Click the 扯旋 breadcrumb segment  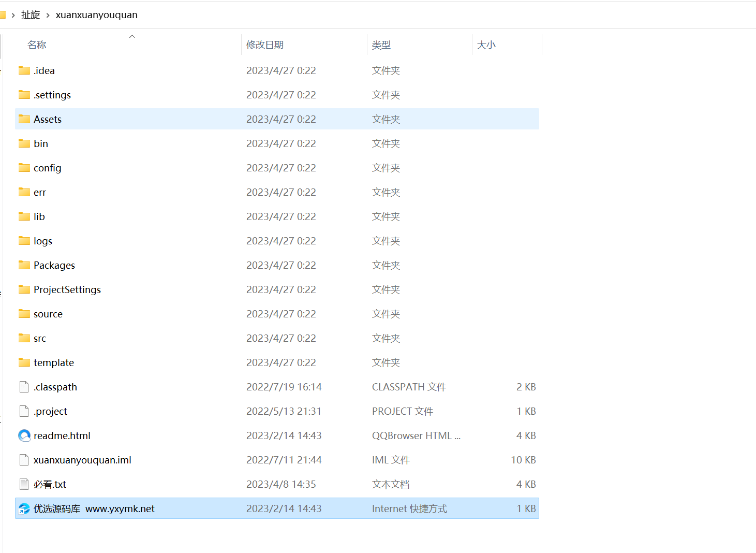(31, 15)
